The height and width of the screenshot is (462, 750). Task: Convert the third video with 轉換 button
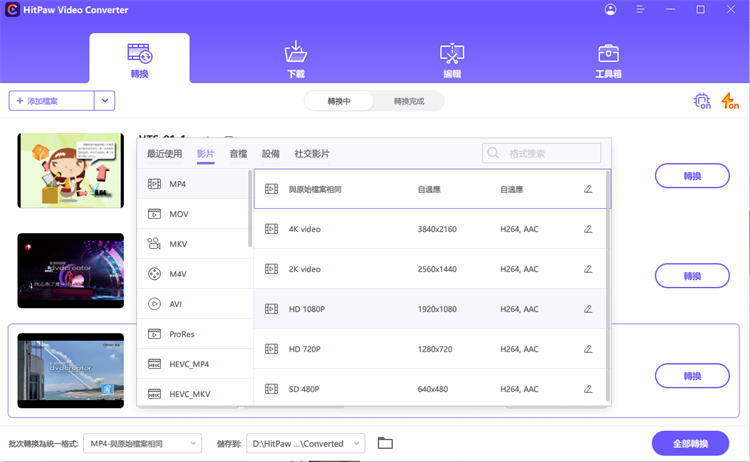[692, 376]
